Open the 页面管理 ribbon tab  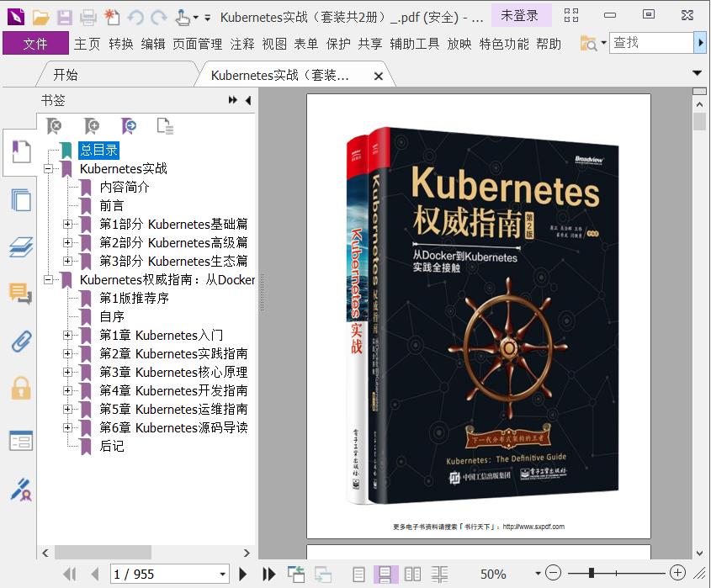point(197,44)
